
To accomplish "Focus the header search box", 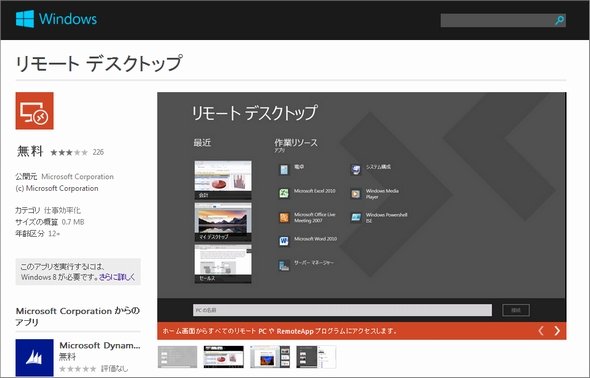I will pos(503,20).
